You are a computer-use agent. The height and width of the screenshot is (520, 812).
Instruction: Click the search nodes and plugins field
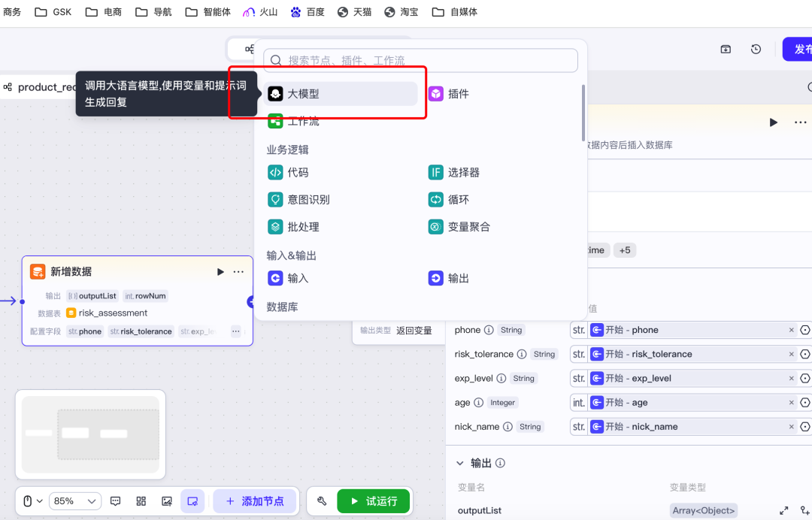pos(420,61)
